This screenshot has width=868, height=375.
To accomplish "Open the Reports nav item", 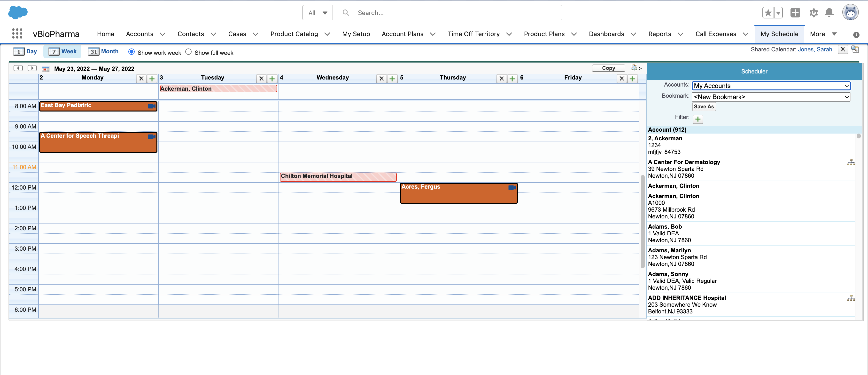I will coord(659,34).
